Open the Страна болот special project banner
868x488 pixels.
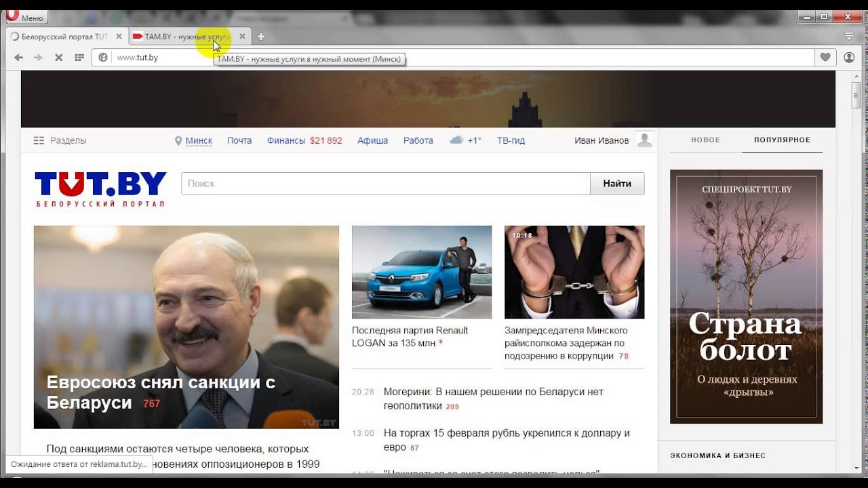click(x=746, y=296)
